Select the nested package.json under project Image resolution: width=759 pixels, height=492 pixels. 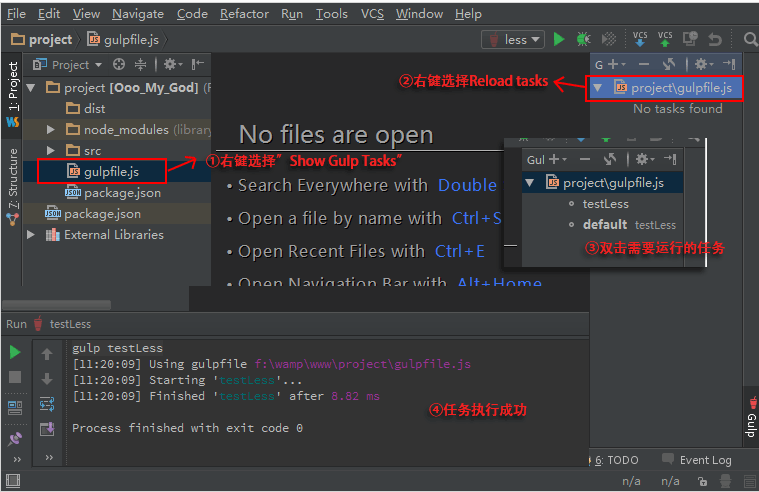point(113,193)
